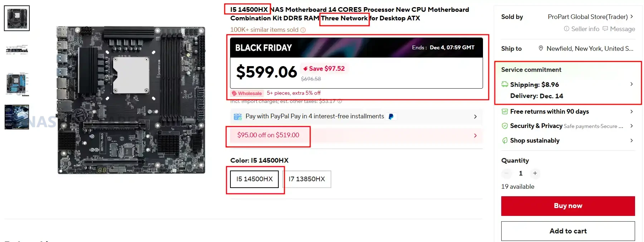Click the shipping truck icon

tap(504, 84)
